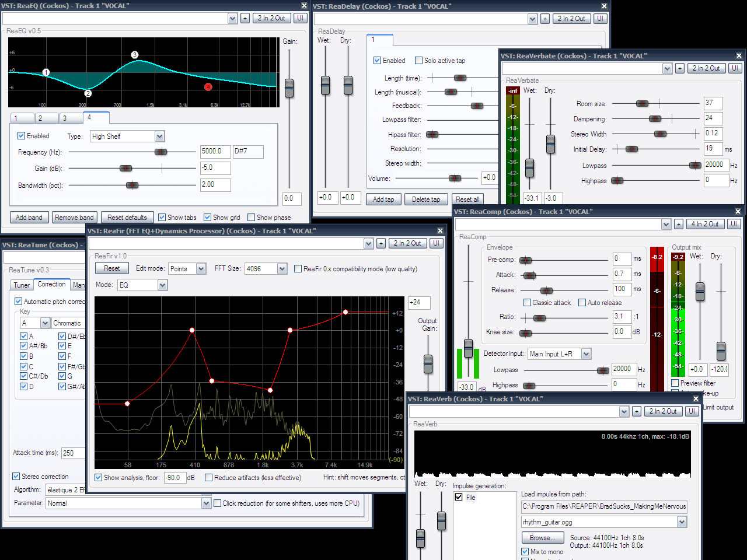Select the ReaFir curve point near 1.8k

coord(271,390)
